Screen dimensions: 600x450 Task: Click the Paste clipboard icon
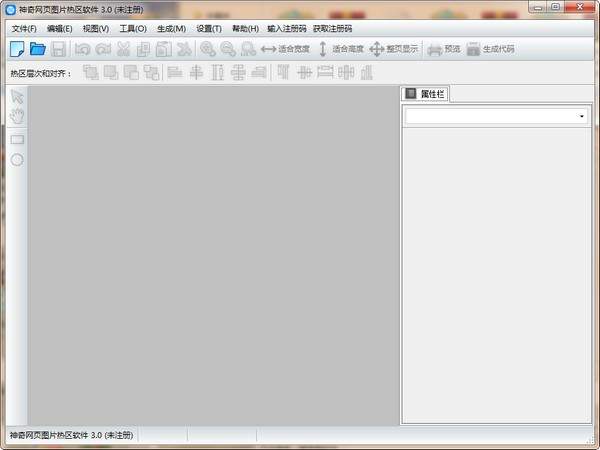pyautogui.click(x=164, y=49)
